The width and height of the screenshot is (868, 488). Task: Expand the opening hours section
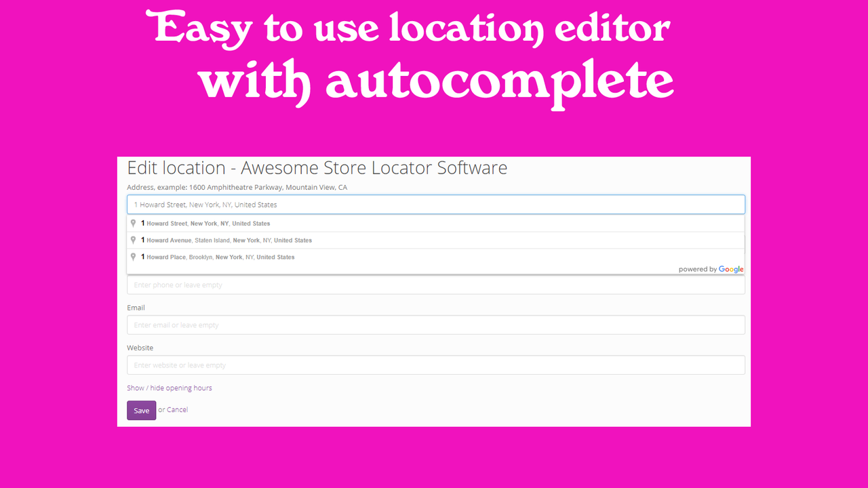pyautogui.click(x=169, y=388)
